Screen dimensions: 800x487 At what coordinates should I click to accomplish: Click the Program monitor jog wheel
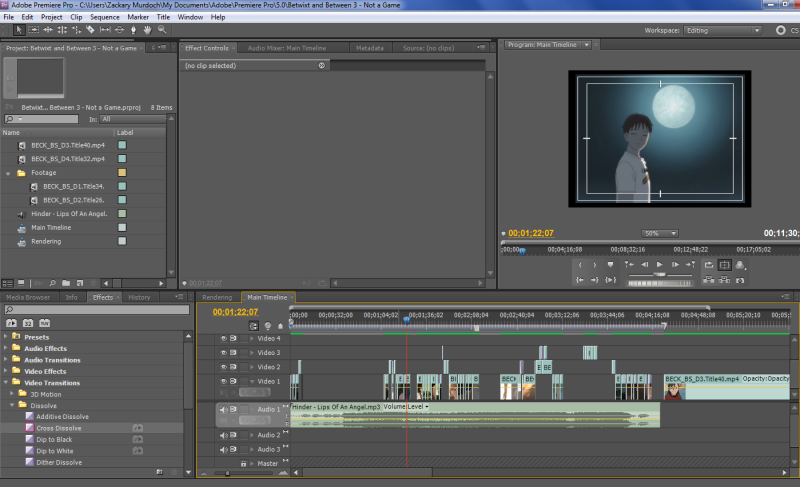coord(659,283)
